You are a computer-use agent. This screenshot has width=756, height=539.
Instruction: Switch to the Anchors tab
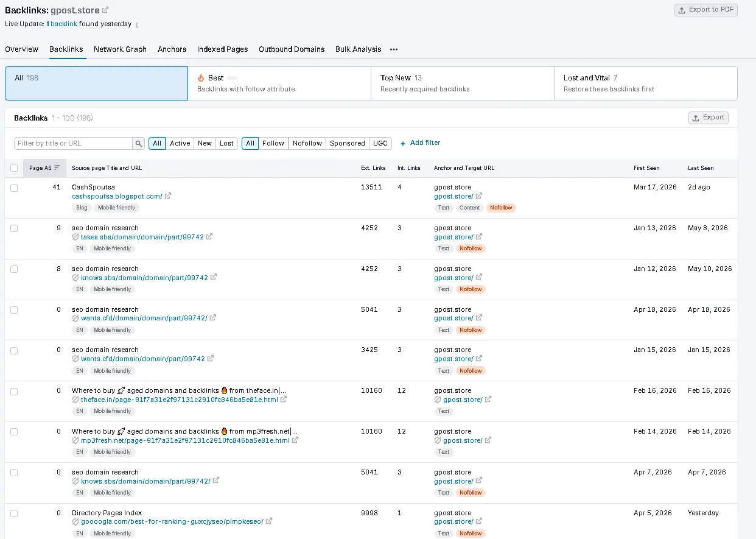[x=172, y=49]
